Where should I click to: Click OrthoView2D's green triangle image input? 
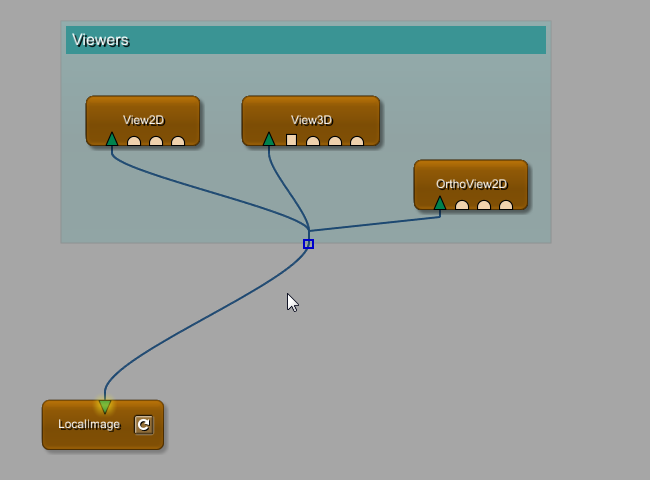[440, 203]
